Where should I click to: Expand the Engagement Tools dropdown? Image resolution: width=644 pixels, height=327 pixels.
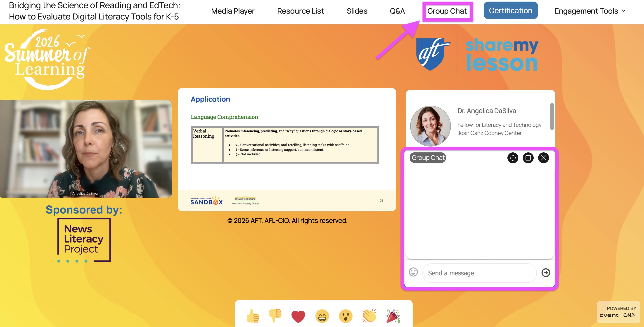[590, 11]
